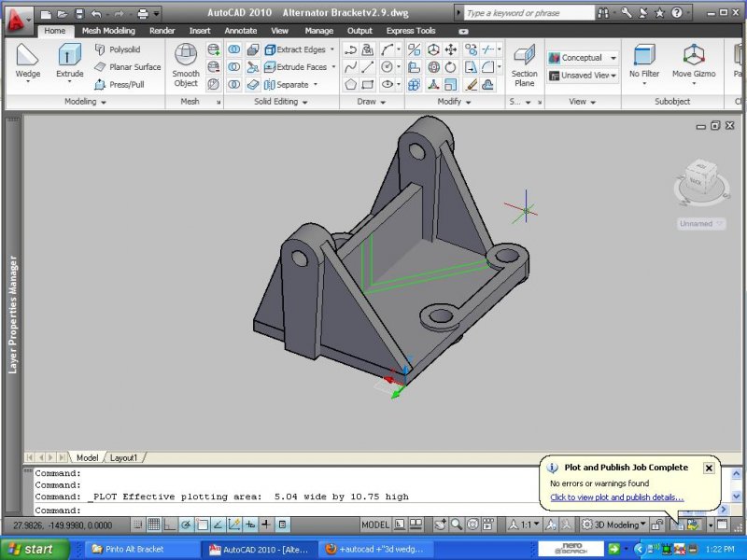Open the AutoCAD application menu button
This screenshot has width=747, height=560.
[x=16, y=14]
